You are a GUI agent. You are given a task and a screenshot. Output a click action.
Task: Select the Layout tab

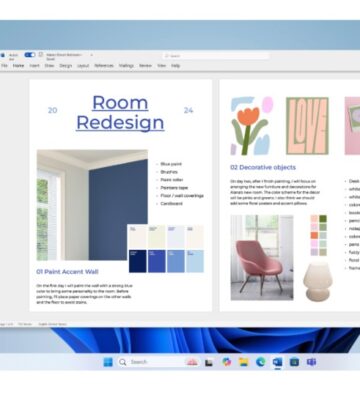[x=83, y=66]
